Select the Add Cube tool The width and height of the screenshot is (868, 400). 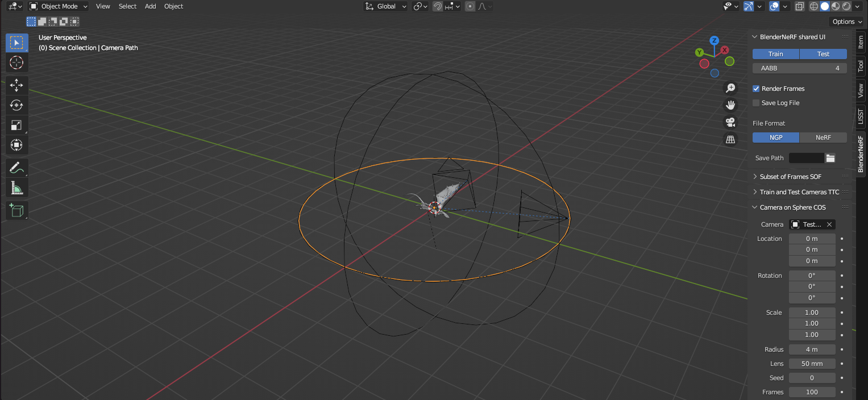tap(16, 211)
